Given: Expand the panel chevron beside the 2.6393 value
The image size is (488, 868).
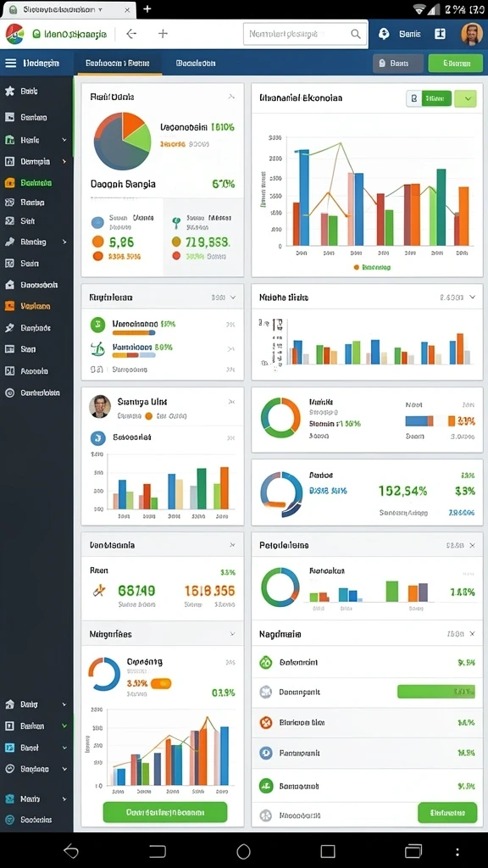Looking at the screenshot, I should click(x=472, y=298).
